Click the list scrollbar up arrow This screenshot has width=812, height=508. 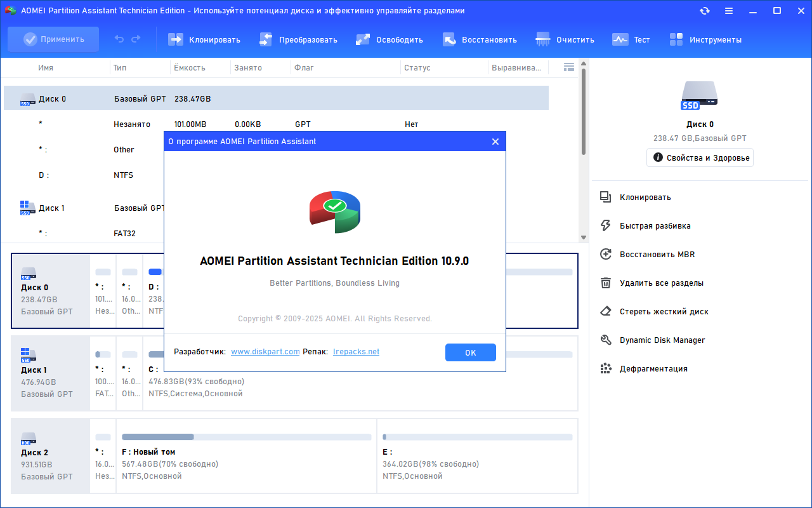(584, 63)
